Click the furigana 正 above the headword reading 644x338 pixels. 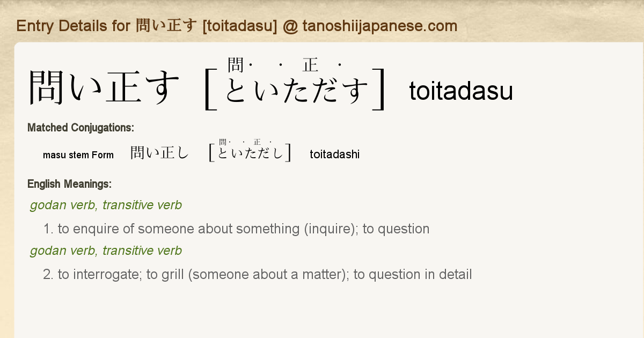[310, 65]
